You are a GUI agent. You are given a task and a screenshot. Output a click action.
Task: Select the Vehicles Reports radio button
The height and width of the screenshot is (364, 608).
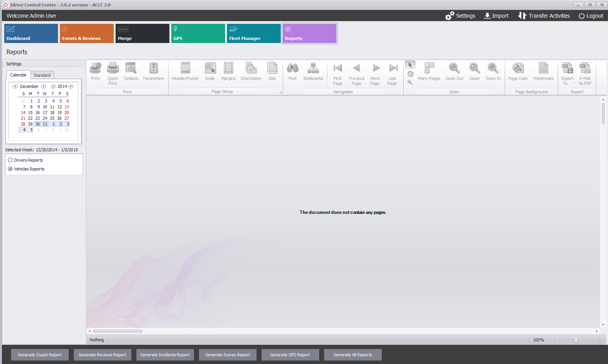pos(10,169)
